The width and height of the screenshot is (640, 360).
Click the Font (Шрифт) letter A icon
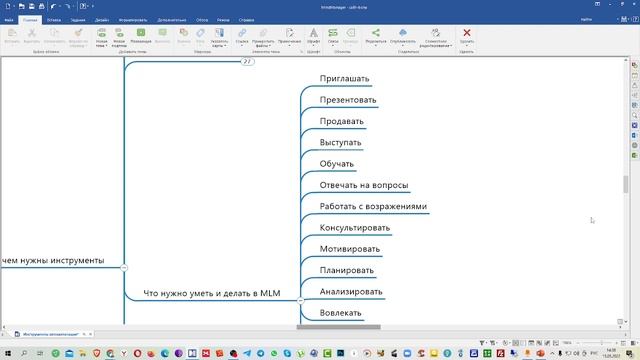point(313,33)
